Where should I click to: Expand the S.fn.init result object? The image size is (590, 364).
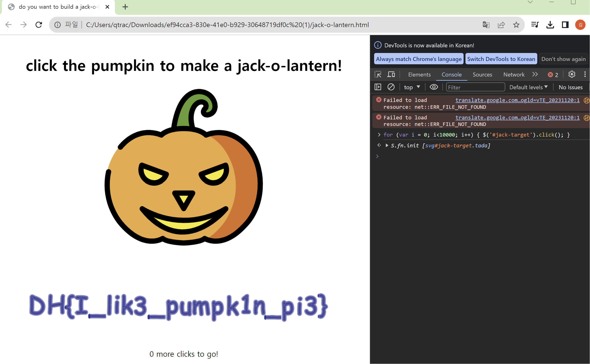click(387, 146)
